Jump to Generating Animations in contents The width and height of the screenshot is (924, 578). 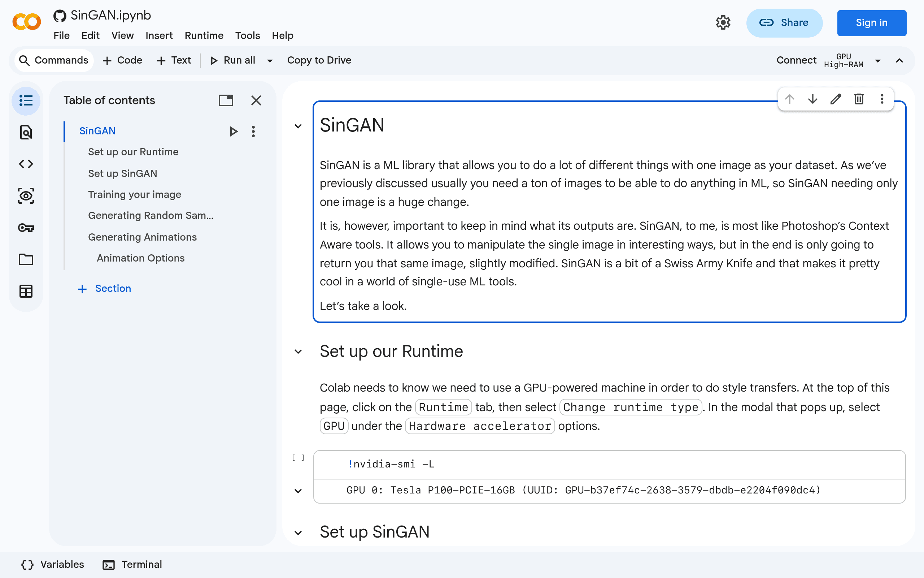143,237
